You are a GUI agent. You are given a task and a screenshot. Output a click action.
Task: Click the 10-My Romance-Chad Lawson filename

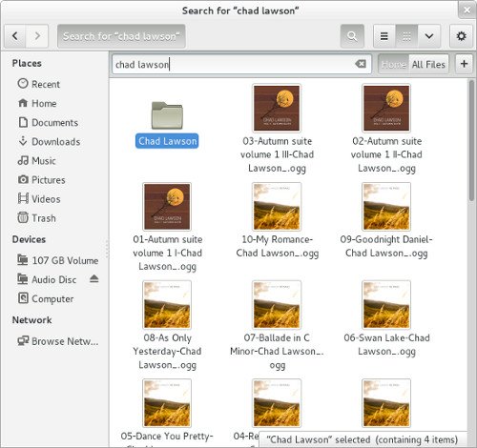coord(278,246)
